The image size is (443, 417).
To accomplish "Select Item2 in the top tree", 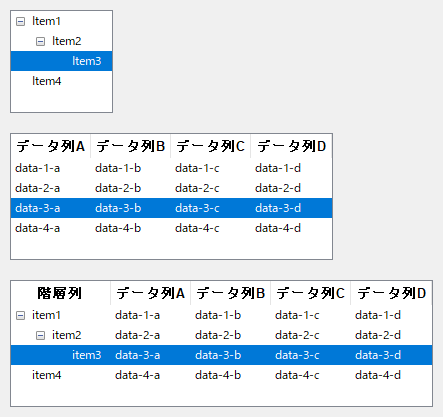I will coord(67,41).
